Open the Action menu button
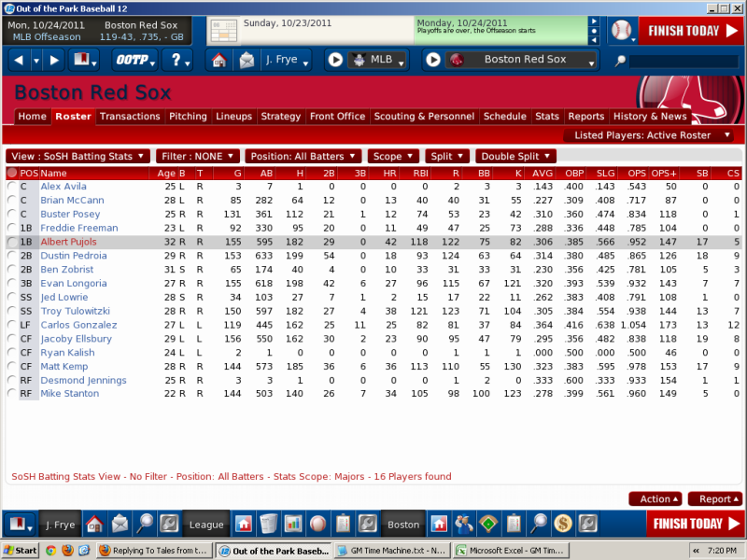This screenshot has height=560, width=747. pyautogui.click(x=655, y=499)
